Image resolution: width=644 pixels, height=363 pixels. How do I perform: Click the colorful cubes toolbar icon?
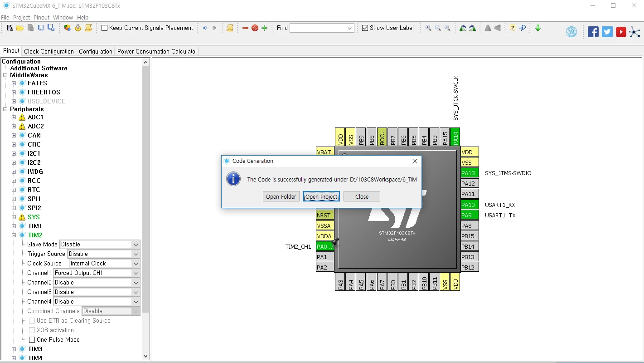click(68, 28)
